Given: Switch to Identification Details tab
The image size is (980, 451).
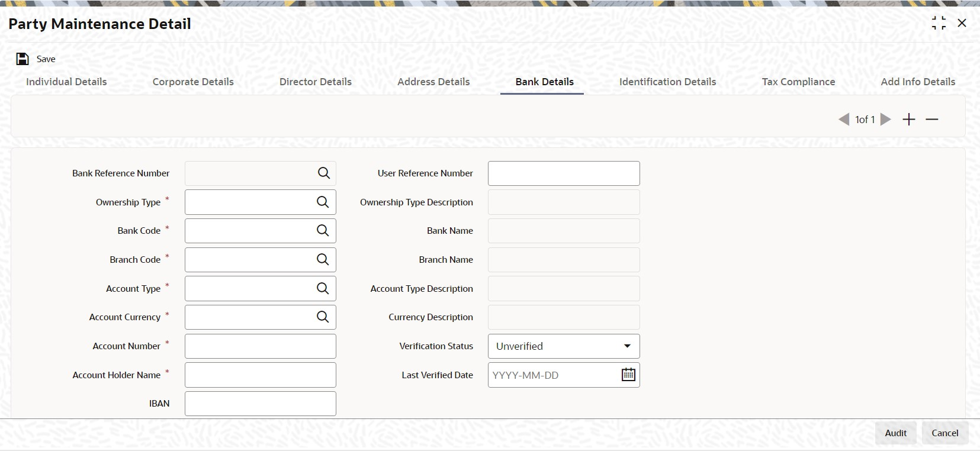Looking at the screenshot, I should point(667,82).
